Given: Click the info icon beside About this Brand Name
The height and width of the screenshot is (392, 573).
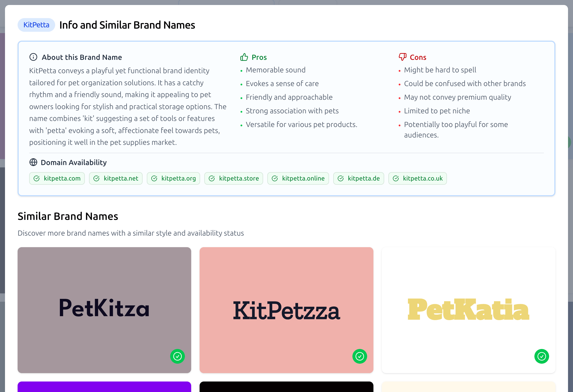Looking at the screenshot, I should 33,57.
